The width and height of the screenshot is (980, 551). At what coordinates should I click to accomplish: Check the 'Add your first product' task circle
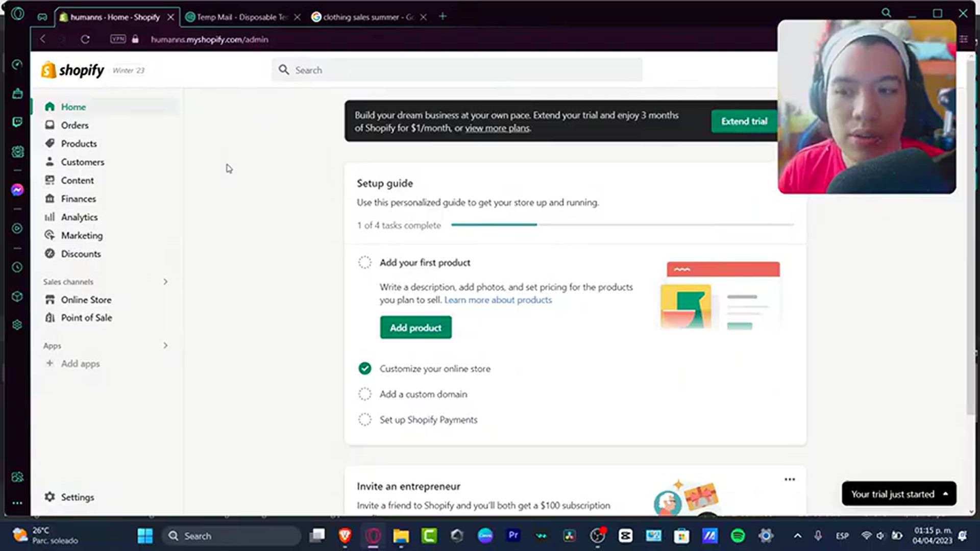[365, 263]
